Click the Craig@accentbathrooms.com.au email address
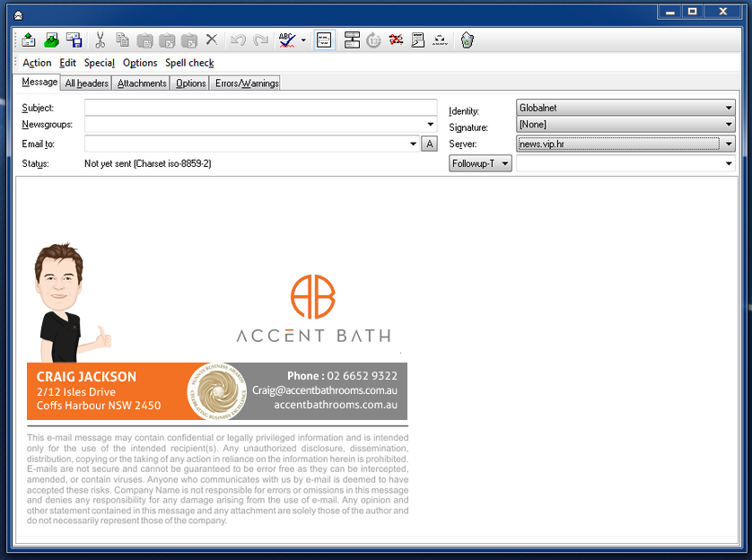 (x=325, y=390)
